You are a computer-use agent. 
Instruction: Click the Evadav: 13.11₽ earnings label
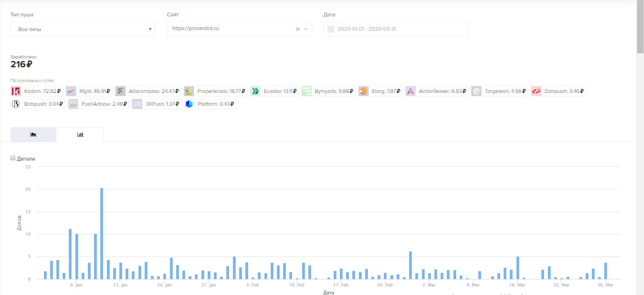280,91
